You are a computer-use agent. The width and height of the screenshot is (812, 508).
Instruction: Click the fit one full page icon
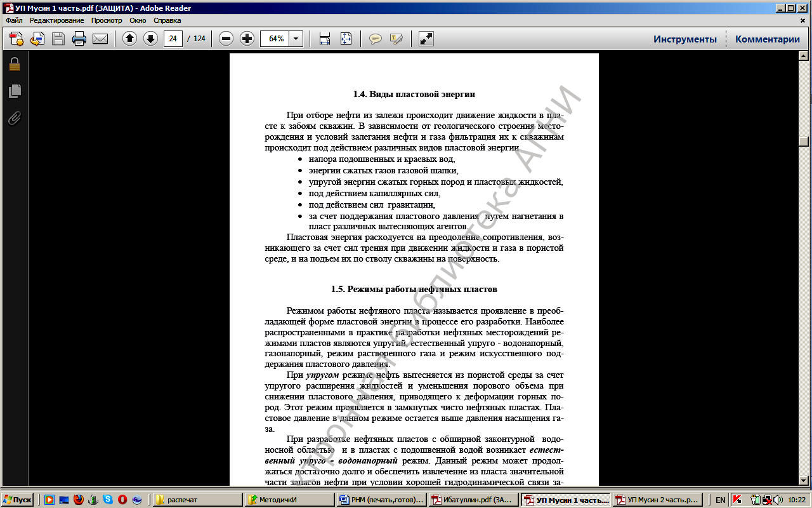click(346, 39)
